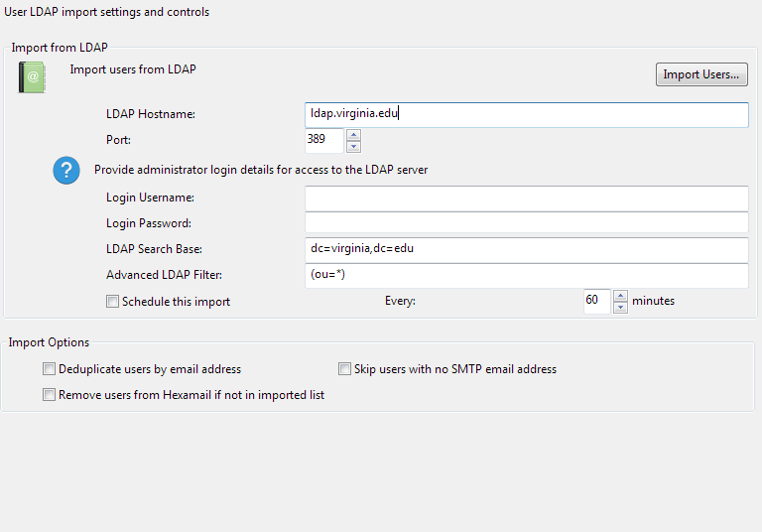Click the Login Username input field

click(526, 198)
